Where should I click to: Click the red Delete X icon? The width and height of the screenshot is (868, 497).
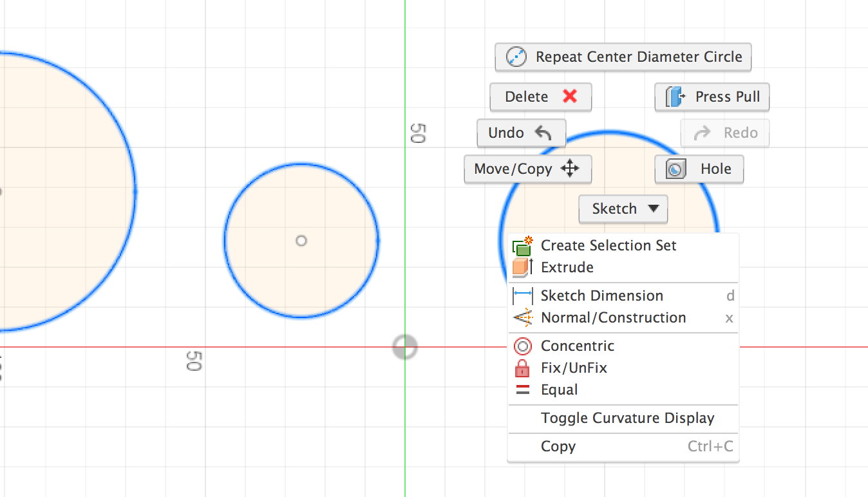coord(570,97)
